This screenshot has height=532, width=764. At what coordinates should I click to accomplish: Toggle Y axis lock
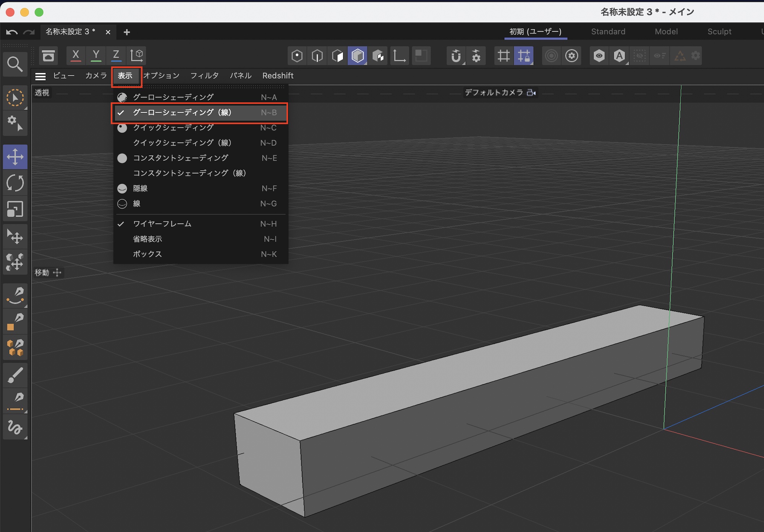(x=96, y=56)
